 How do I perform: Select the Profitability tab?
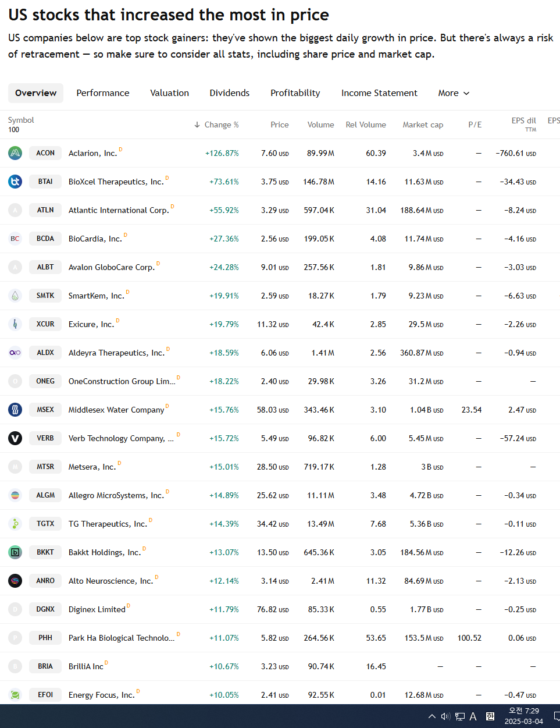(x=295, y=93)
